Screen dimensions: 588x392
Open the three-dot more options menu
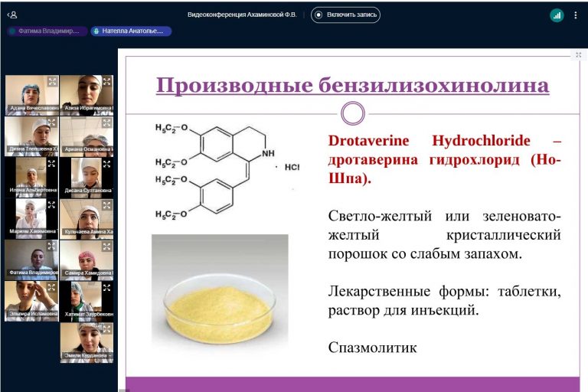(x=576, y=15)
